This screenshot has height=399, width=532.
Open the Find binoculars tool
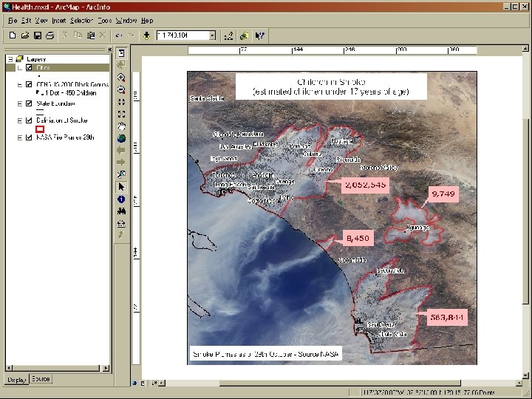click(x=121, y=211)
